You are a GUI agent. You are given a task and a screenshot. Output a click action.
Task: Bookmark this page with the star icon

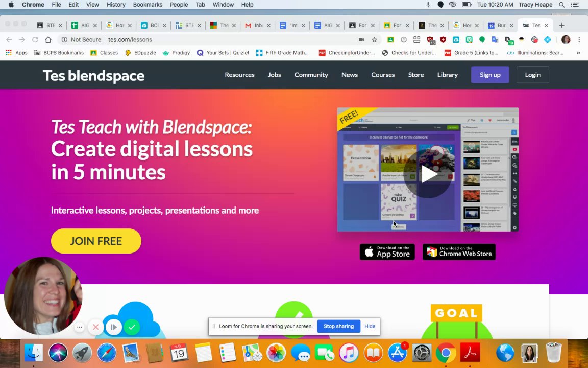(374, 40)
